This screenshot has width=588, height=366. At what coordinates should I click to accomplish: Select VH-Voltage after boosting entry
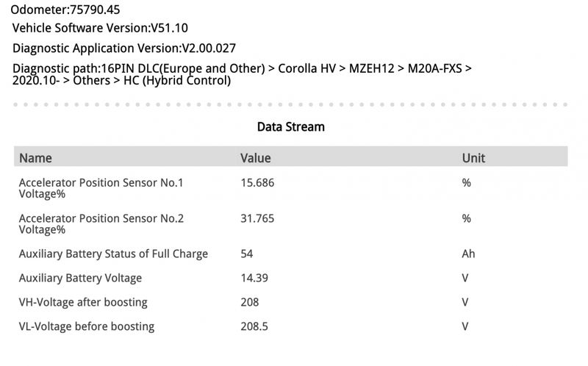pyautogui.click(x=83, y=302)
